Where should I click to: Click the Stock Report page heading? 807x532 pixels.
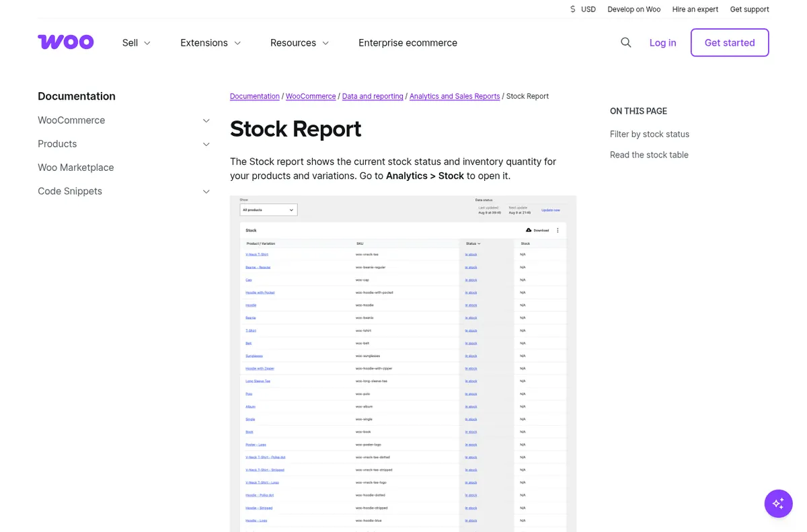point(295,128)
